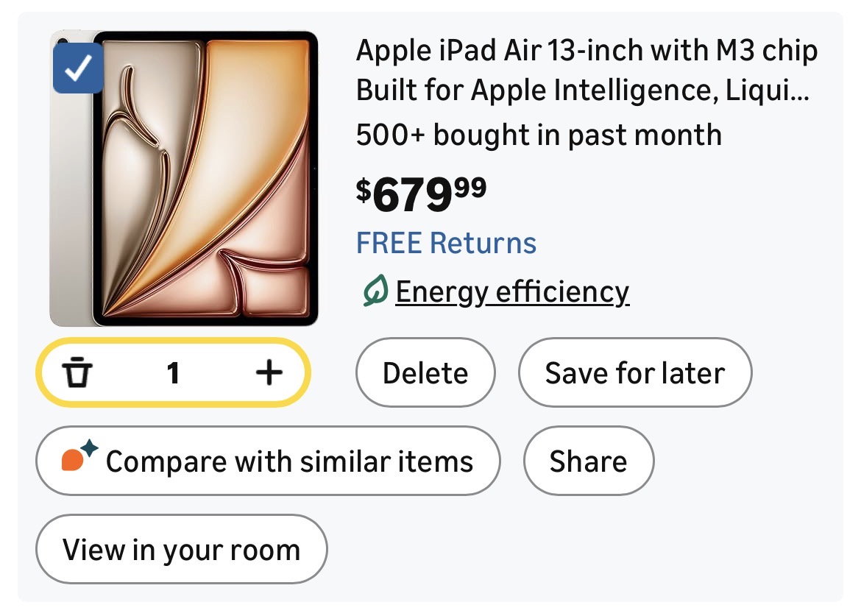Open the iPad Air product image
Image resolution: width=861 pixels, height=616 pixels.
(206, 179)
